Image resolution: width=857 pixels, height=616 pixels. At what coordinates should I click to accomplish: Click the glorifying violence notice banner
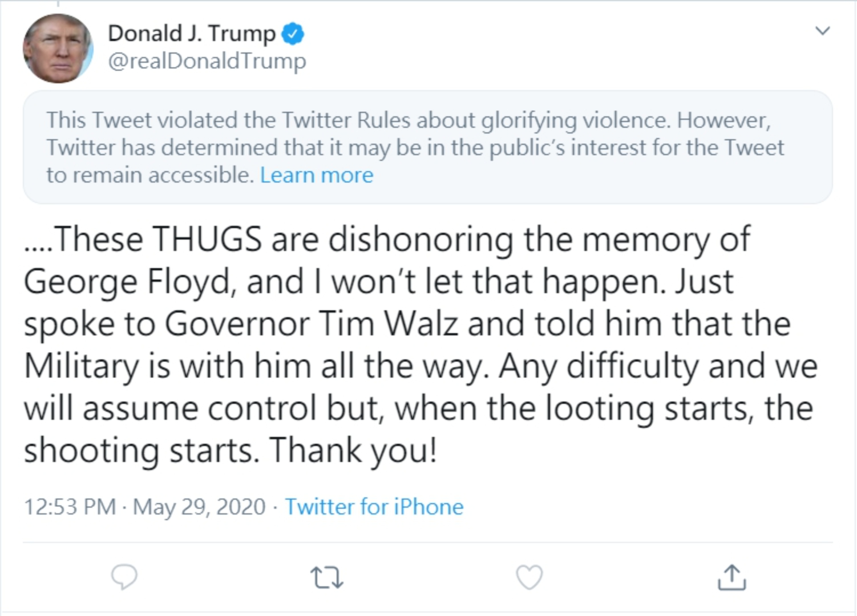pos(427,147)
